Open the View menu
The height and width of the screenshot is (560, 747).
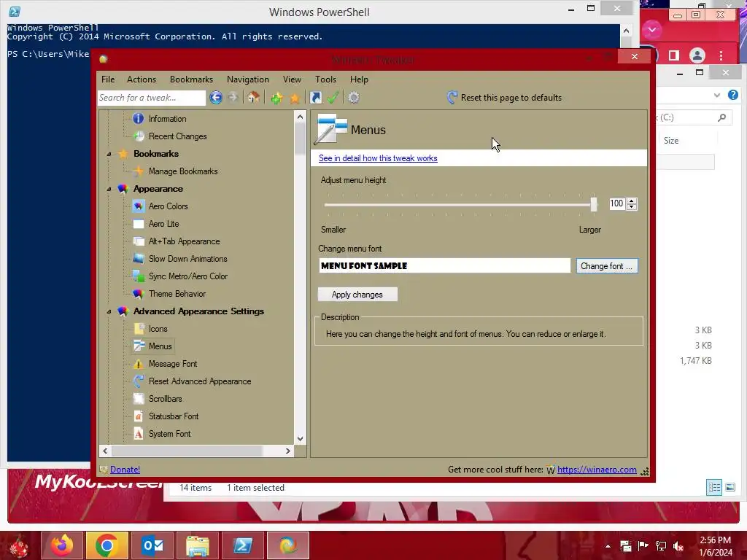(292, 79)
